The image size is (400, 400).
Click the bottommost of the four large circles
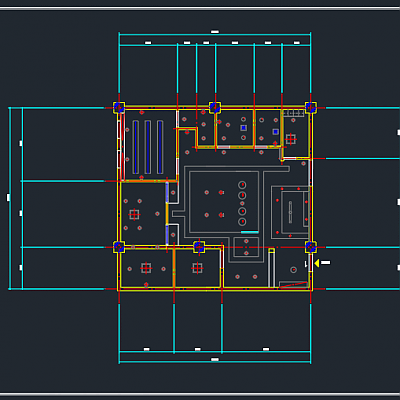coord(242,222)
